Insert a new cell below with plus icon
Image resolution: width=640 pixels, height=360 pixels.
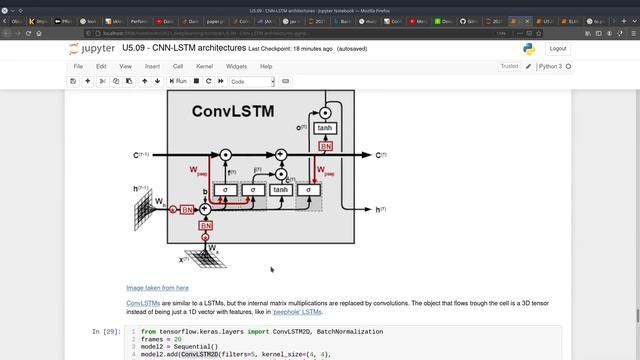coord(87,81)
